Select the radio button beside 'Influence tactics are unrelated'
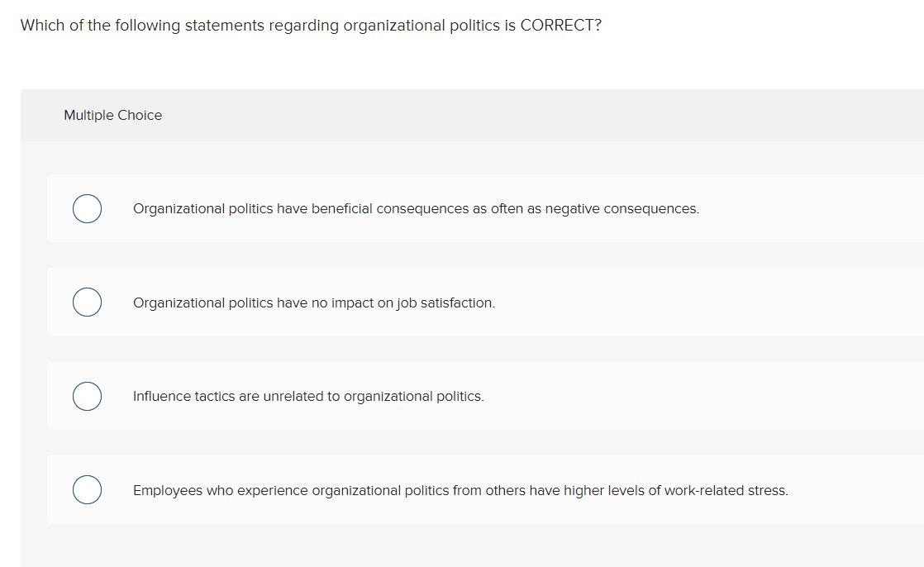This screenshot has width=924, height=567. click(87, 396)
